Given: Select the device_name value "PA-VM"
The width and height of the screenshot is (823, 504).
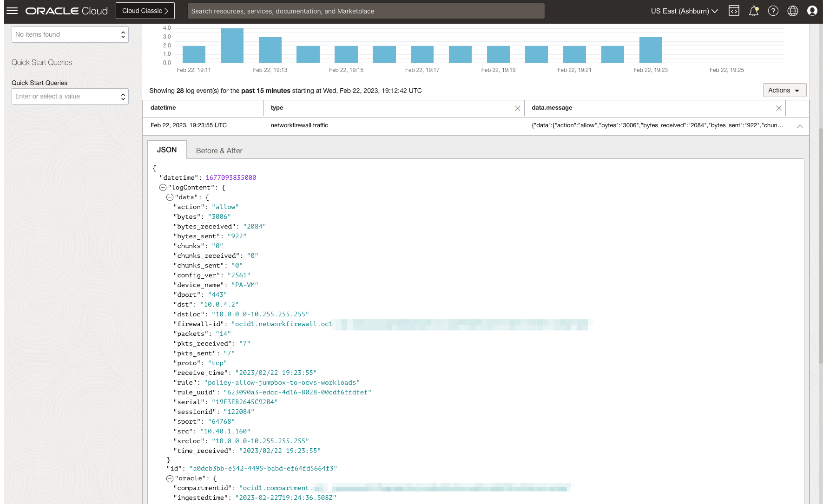Looking at the screenshot, I should pos(245,285).
